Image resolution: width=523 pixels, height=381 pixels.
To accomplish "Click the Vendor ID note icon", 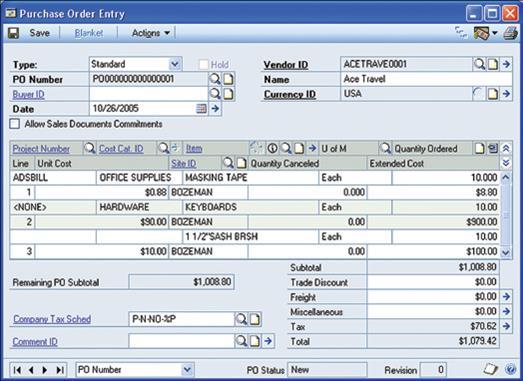I will click(493, 64).
